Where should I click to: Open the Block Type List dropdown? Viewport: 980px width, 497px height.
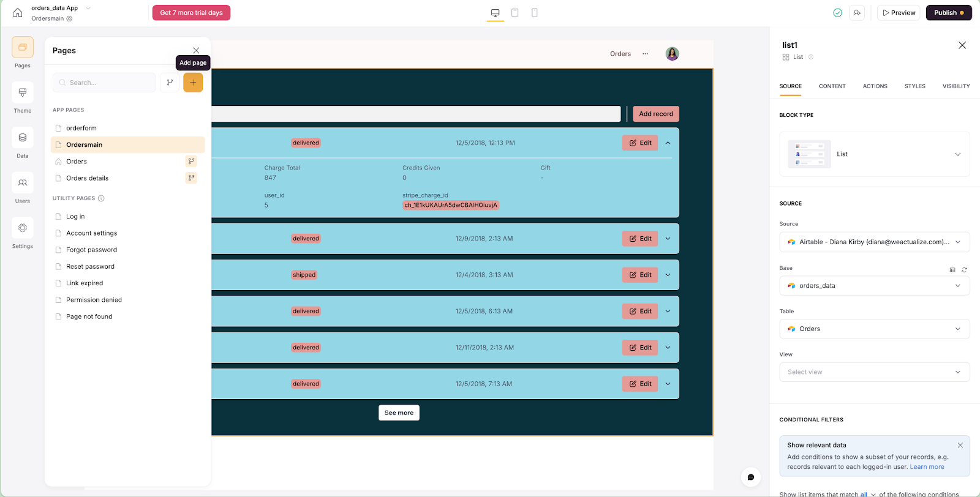click(875, 154)
